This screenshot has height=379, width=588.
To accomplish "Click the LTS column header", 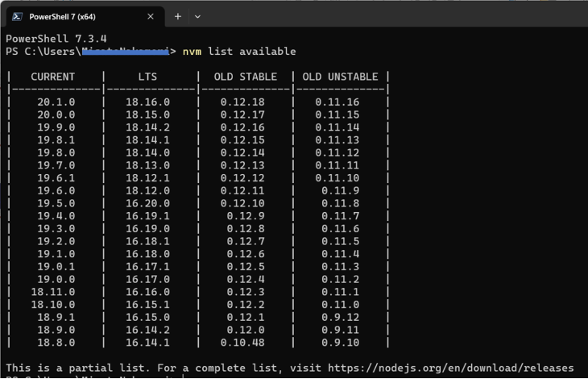I will [x=147, y=77].
